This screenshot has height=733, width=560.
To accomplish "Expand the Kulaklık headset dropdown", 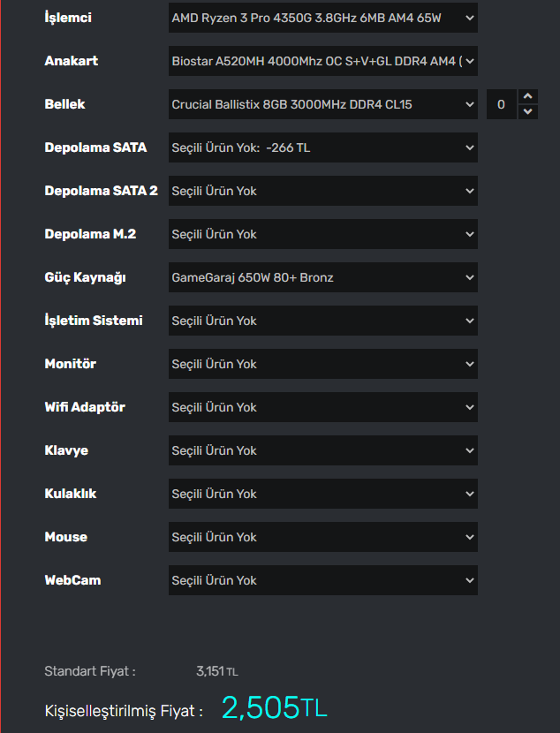I will (x=322, y=494).
